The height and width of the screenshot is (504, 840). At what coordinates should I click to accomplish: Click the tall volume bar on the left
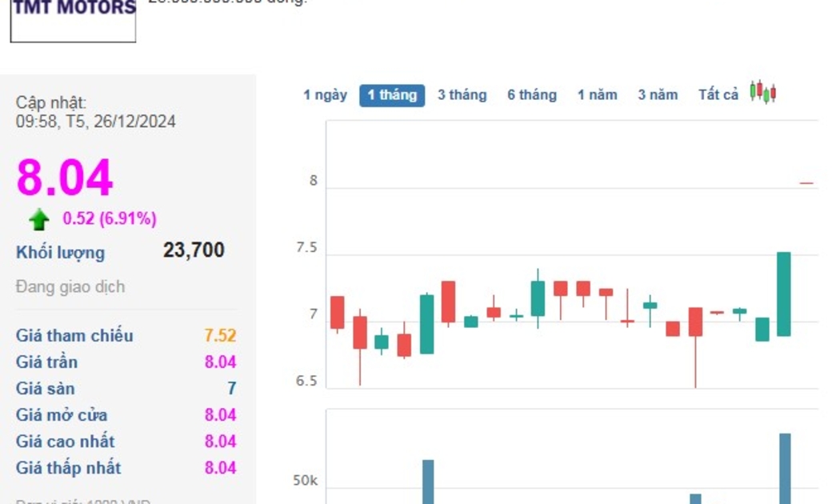[x=428, y=482]
